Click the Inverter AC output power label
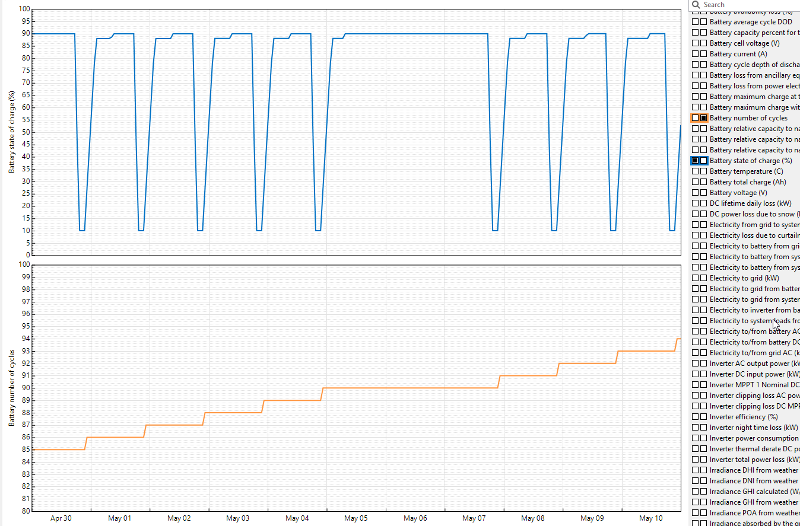The height and width of the screenshot is (526, 800). pyautogui.click(x=754, y=363)
